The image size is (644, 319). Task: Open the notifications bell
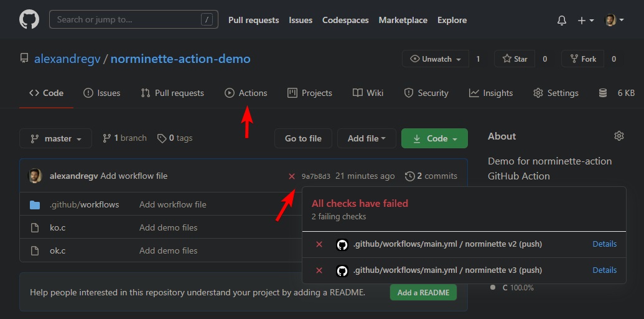pos(561,20)
